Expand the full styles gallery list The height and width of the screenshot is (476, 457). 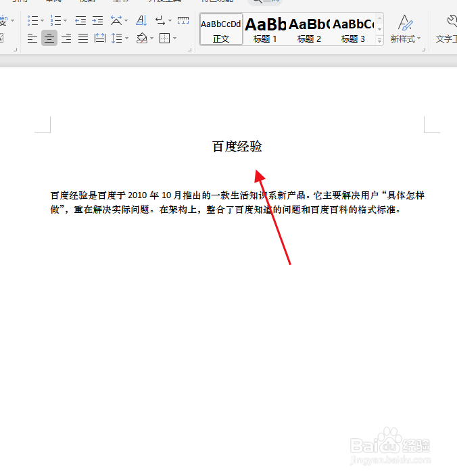pyautogui.click(x=379, y=41)
